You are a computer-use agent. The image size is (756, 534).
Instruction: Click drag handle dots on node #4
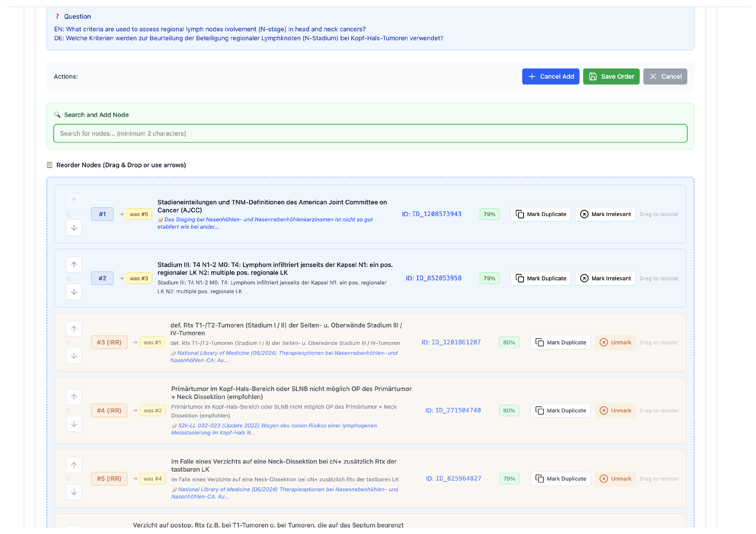coord(68,410)
